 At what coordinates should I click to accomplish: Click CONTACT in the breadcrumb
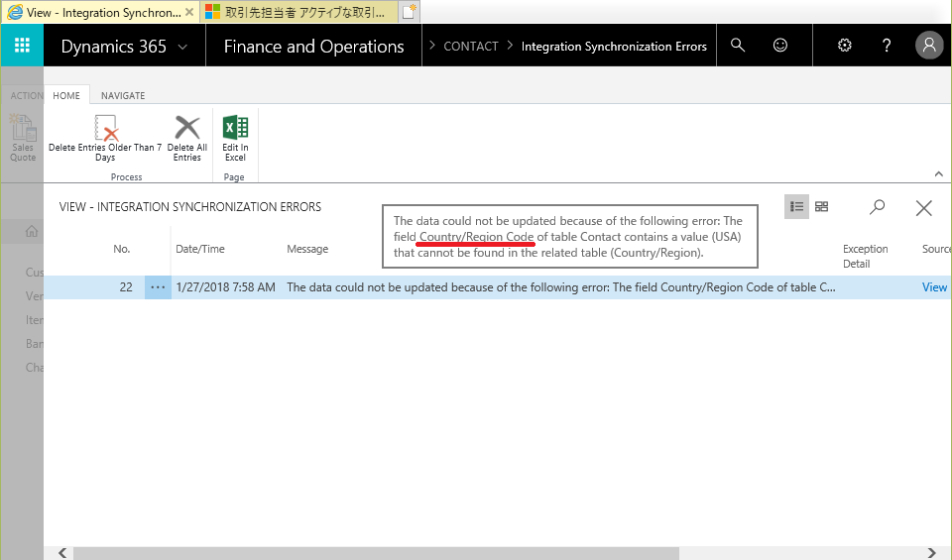tap(470, 47)
